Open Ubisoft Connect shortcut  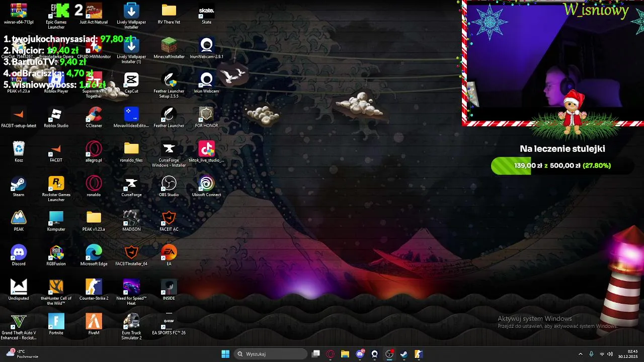(x=206, y=187)
